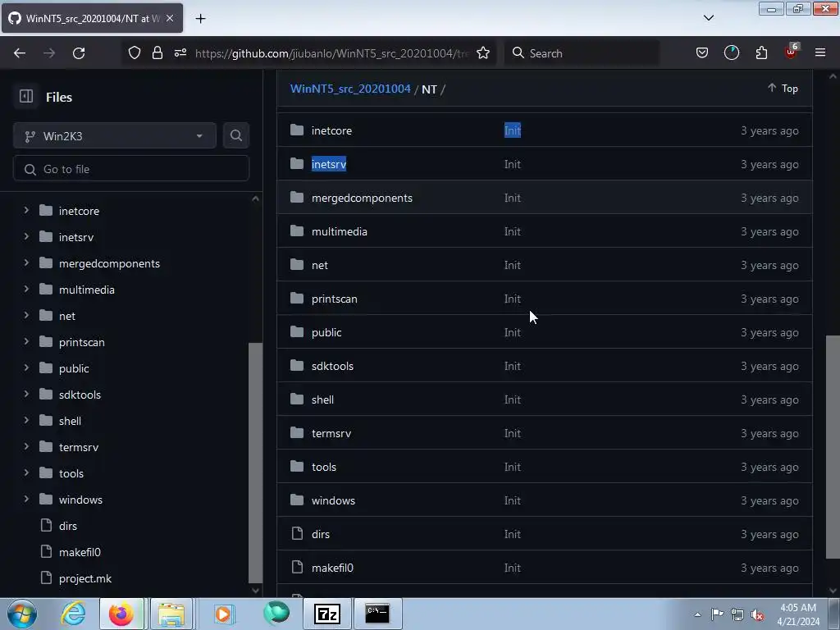Open the Firefox extensions puzzle icon
The width and height of the screenshot is (840, 630).
761,52
